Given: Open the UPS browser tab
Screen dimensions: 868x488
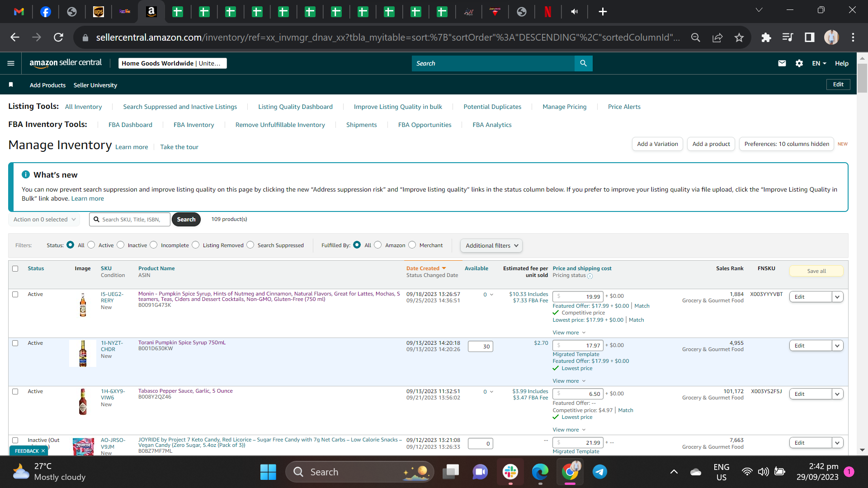Looking at the screenshot, I should [99, 12].
